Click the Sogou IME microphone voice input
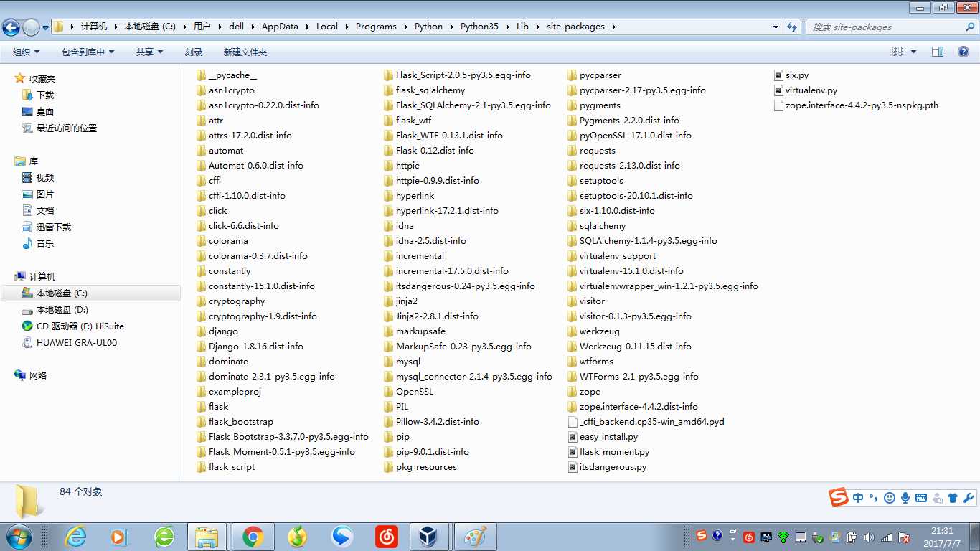The width and height of the screenshot is (980, 551). point(905,497)
